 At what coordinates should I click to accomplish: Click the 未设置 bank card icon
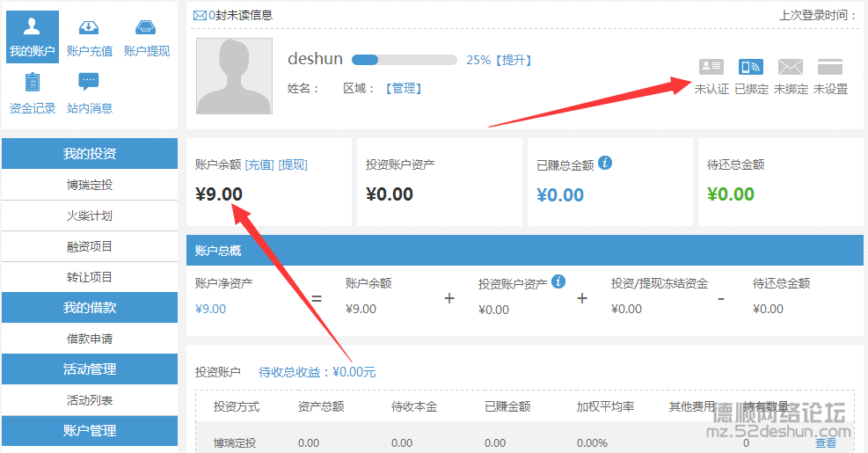point(830,67)
